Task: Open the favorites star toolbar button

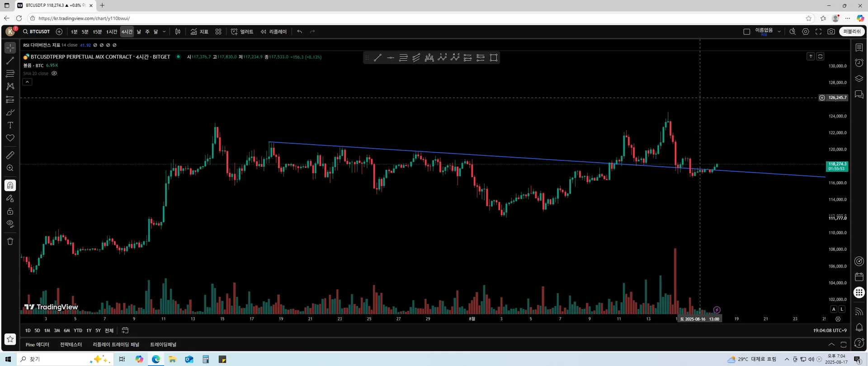Action: pos(10,339)
